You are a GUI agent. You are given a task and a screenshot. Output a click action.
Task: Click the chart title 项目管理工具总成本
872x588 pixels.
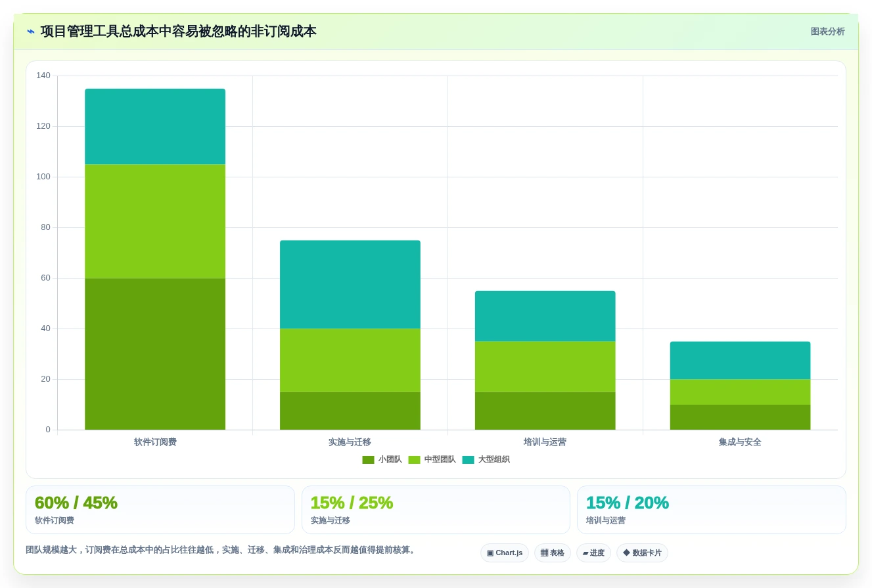point(178,32)
